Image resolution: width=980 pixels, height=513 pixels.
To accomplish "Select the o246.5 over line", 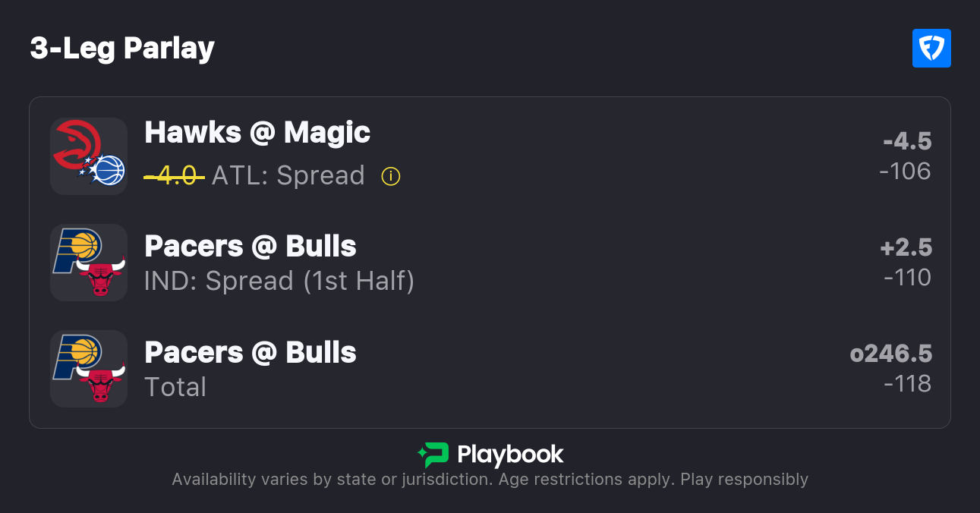I will coord(891,354).
